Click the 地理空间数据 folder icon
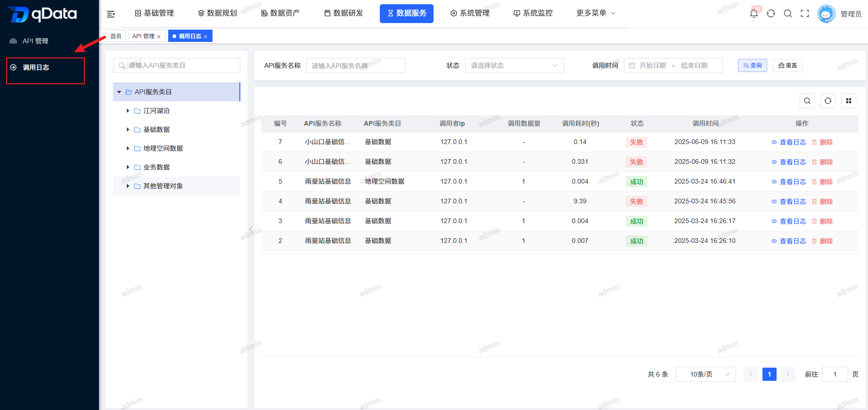 [x=138, y=148]
